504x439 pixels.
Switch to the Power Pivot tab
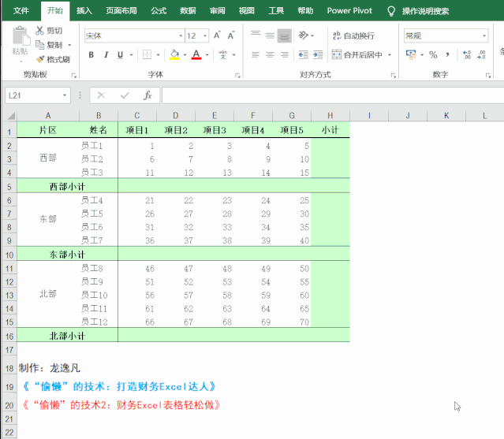(x=349, y=10)
